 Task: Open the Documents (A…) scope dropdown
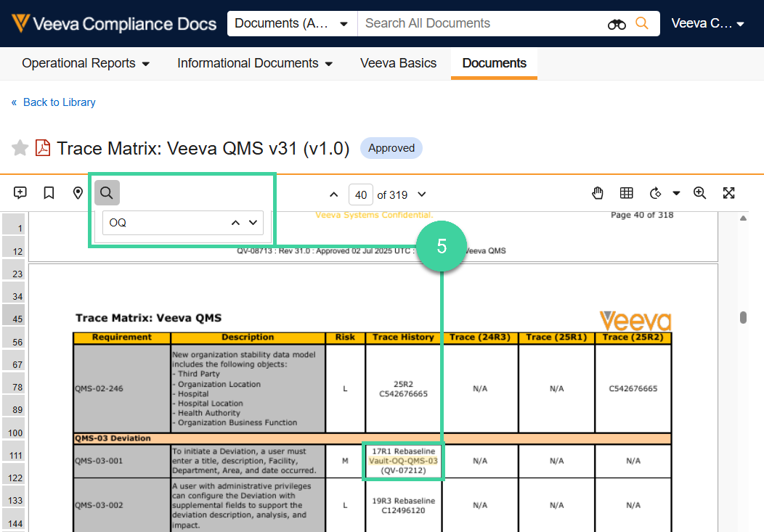coord(292,23)
